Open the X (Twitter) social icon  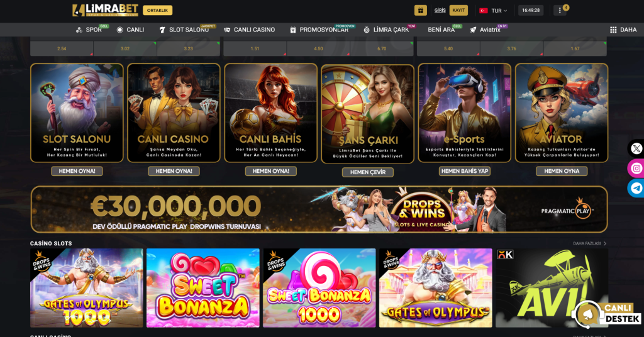(x=636, y=148)
